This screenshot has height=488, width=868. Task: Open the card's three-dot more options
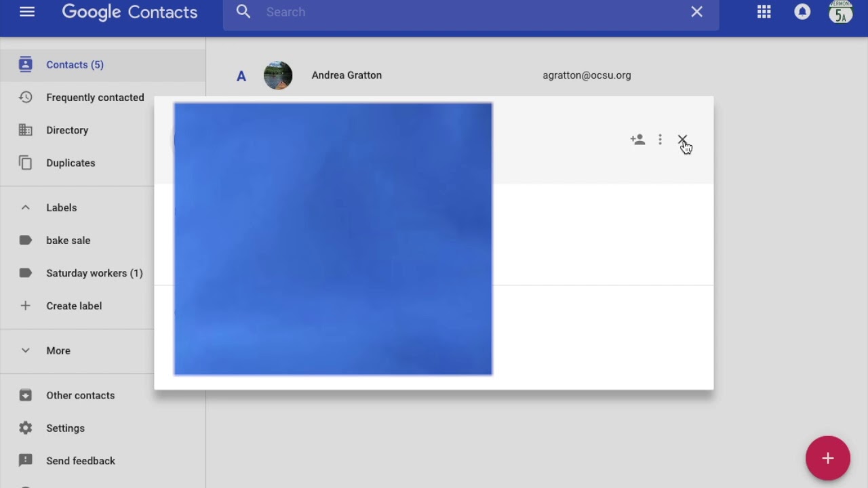click(x=660, y=140)
